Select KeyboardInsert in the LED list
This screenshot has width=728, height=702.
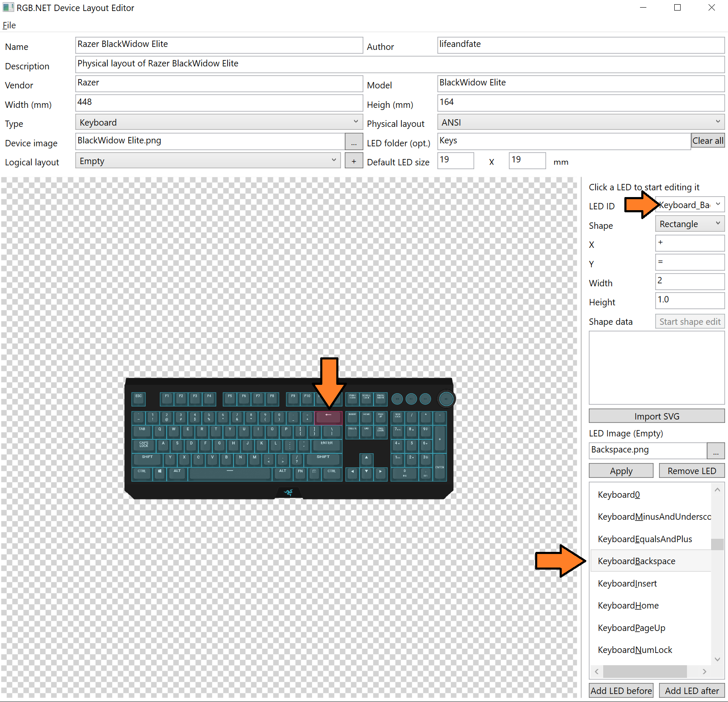(651, 584)
